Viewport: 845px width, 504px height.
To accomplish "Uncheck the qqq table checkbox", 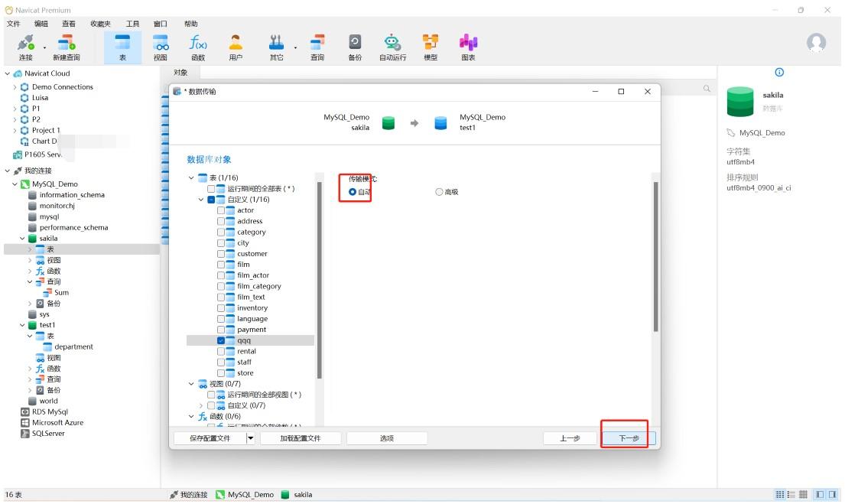I will (x=221, y=340).
